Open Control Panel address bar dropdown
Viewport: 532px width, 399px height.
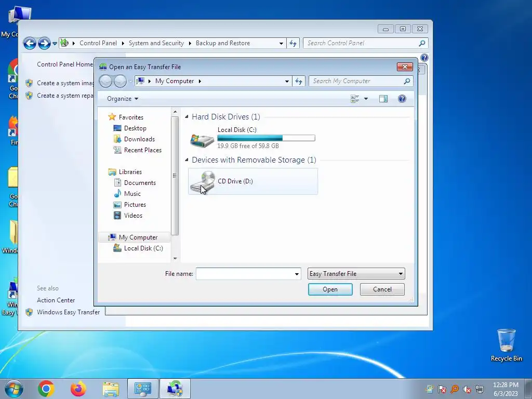click(281, 44)
